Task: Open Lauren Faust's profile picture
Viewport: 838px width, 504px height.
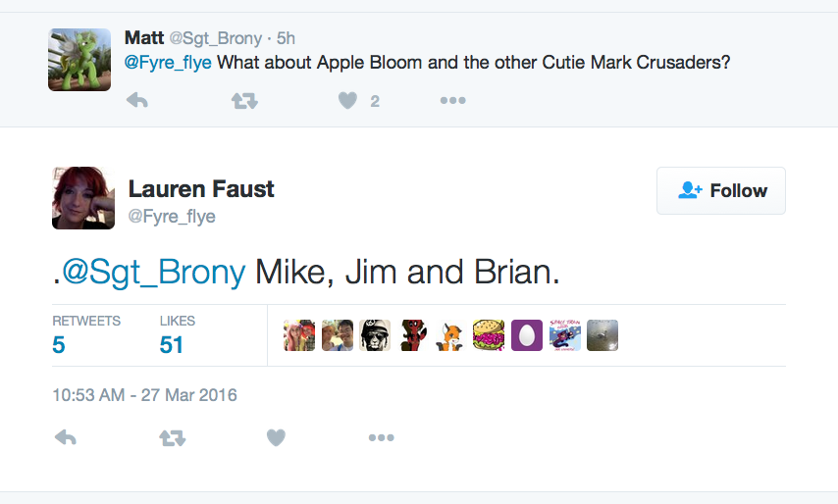Action: click(83, 197)
